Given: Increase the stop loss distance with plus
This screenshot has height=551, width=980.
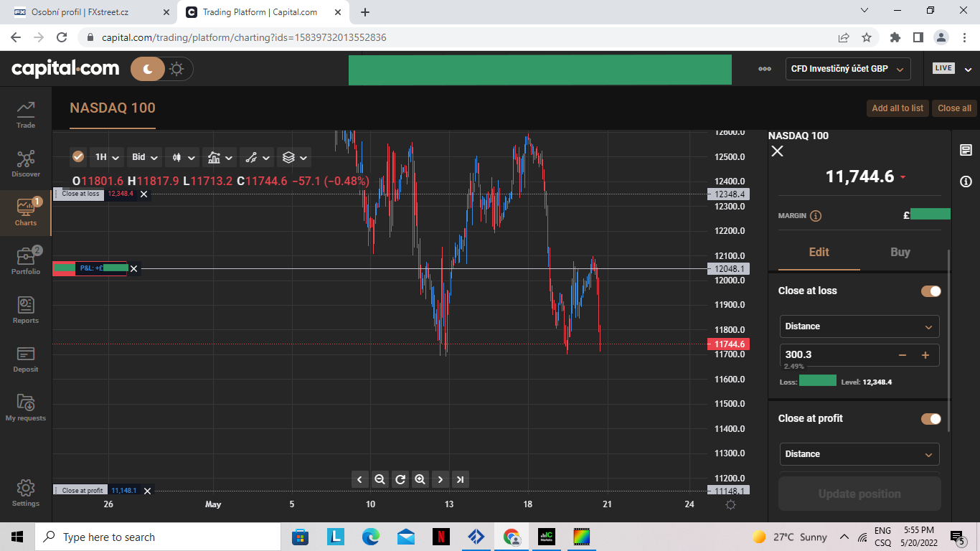Looking at the screenshot, I should click(x=925, y=355).
